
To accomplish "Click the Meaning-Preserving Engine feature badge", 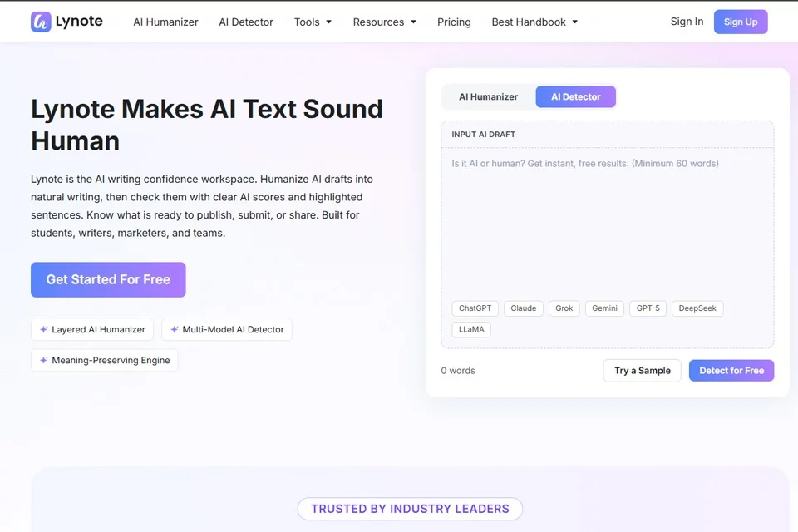I will pyautogui.click(x=105, y=360).
